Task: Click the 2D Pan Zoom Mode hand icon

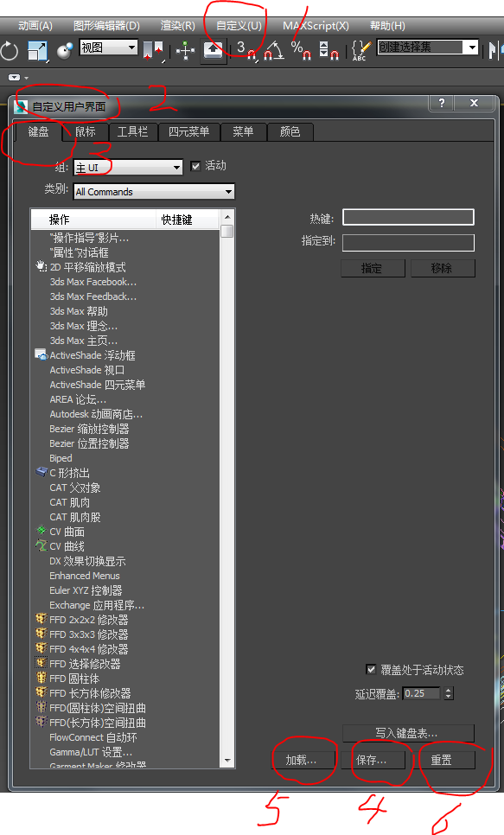Action: pyautogui.click(x=41, y=265)
